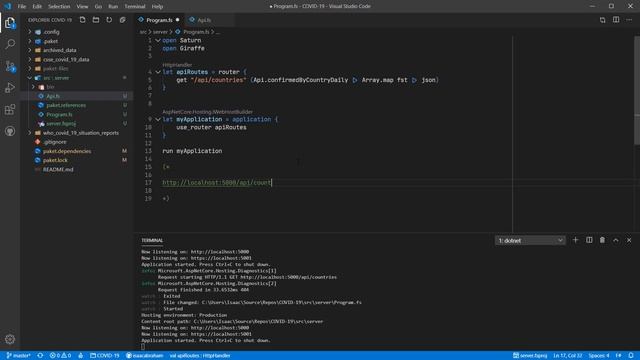Collapse all folders in Explorer
Viewport: 640px width, 360px height.
pyautogui.click(x=122, y=20)
